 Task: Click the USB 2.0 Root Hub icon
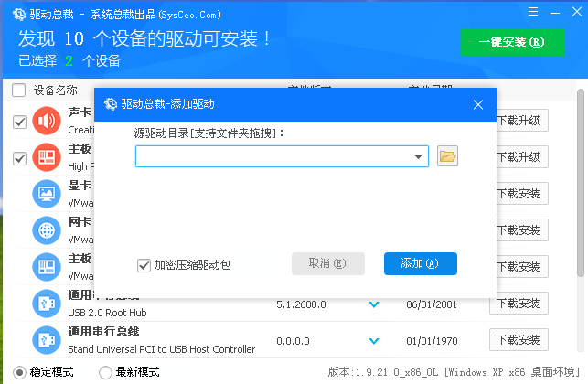point(47,304)
